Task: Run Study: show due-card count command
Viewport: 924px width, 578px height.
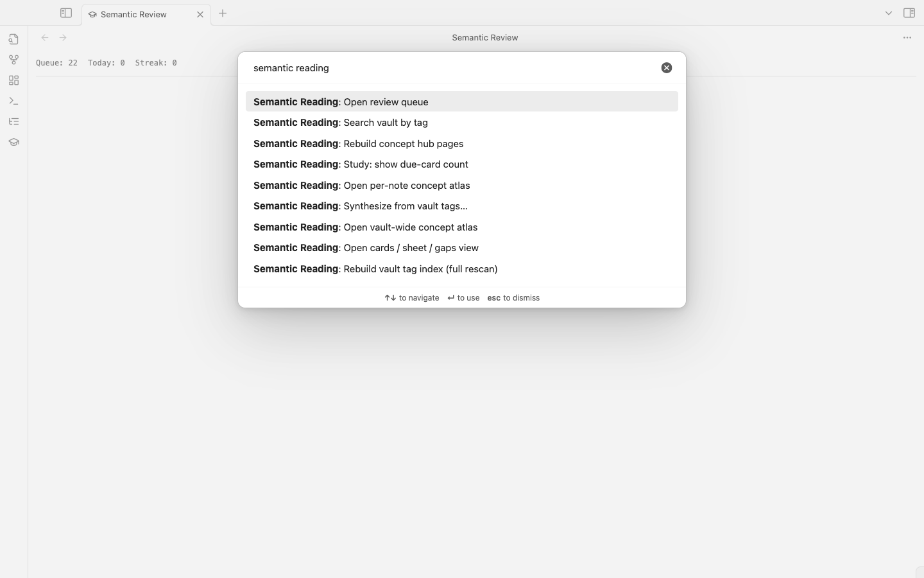Action: coord(462,164)
